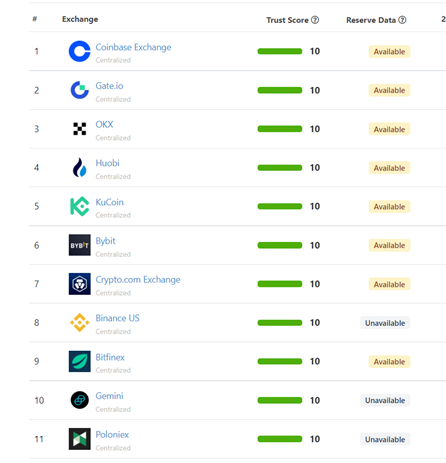Viewport: 446px width, 463px height.
Task: Click the Gate.io logo icon
Action: [x=79, y=90]
